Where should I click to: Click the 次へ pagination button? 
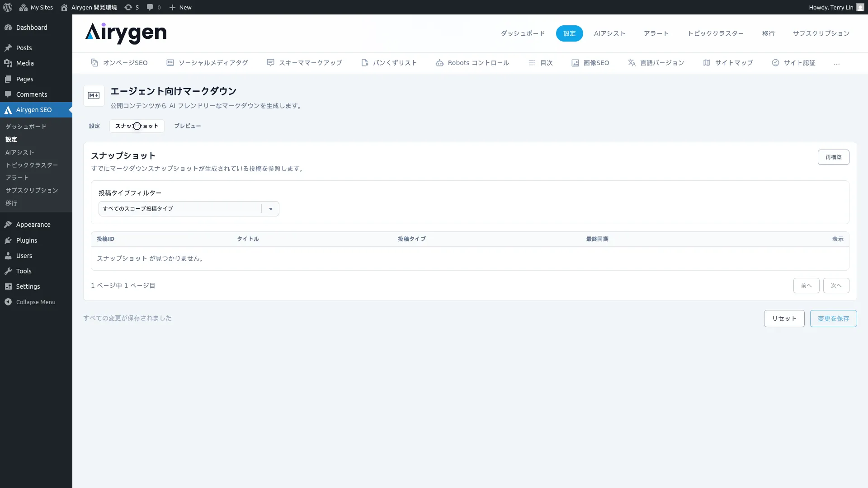click(x=836, y=286)
